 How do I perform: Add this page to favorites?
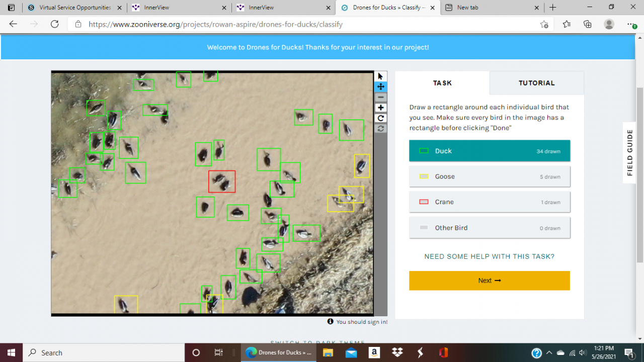[544, 24]
